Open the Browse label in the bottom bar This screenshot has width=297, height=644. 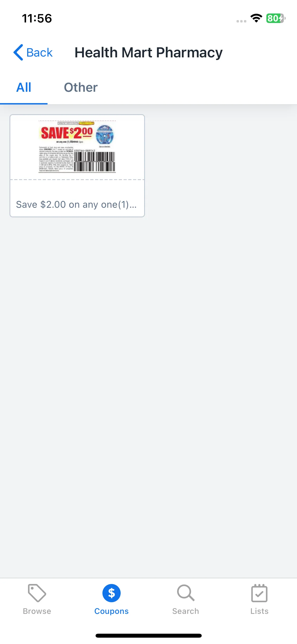coord(37,611)
